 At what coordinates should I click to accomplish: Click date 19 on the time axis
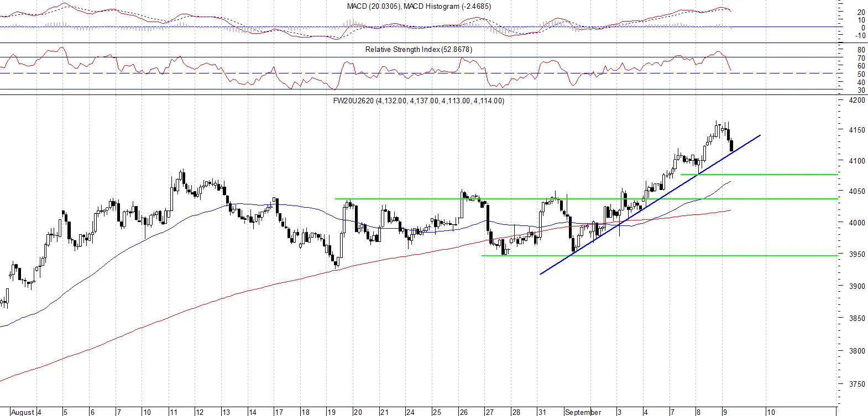[332, 412]
